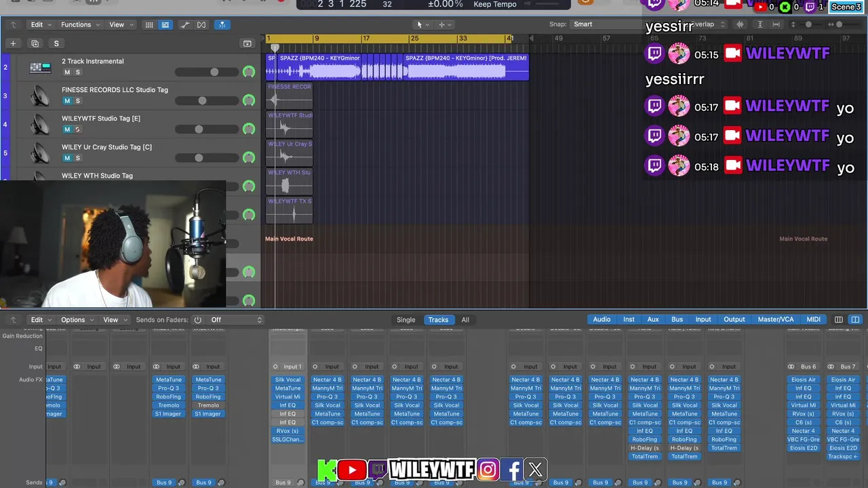This screenshot has width=868, height=488.
Task: Solo the 2 Track Instrumental track
Action: click(x=77, y=73)
